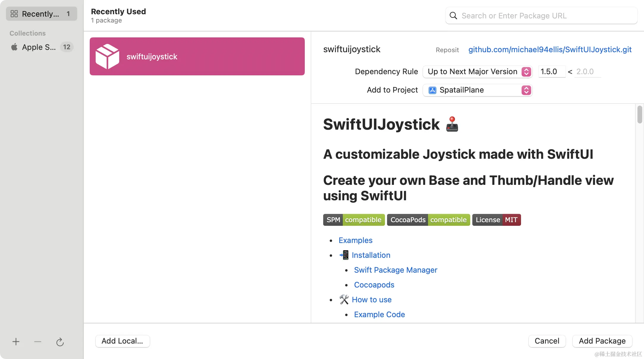Screen dimensions: 644x359
Task: Click the Add Local... button
Action: [x=122, y=341]
